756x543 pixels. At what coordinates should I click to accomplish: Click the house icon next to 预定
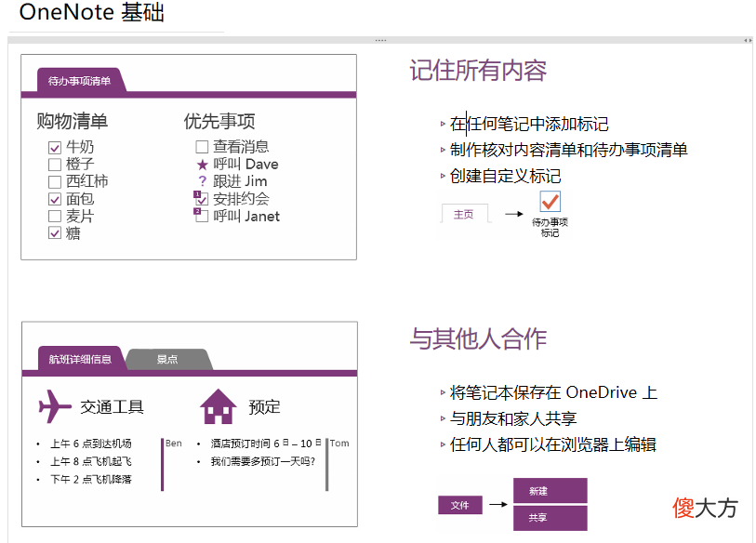[219, 406]
